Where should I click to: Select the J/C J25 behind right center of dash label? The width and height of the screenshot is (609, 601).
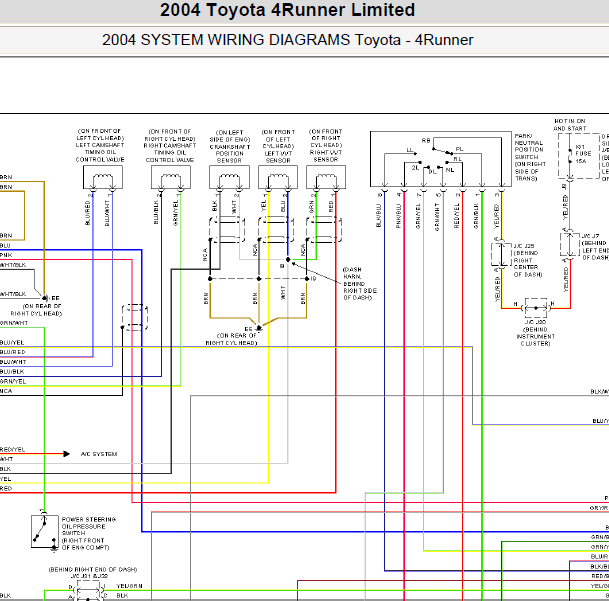coord(528,260)
